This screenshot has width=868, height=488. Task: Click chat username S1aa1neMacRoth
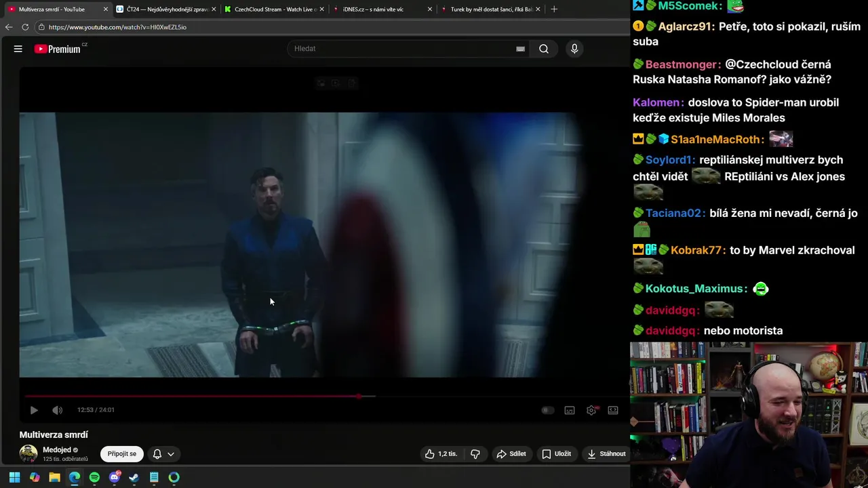pos(714,140)
